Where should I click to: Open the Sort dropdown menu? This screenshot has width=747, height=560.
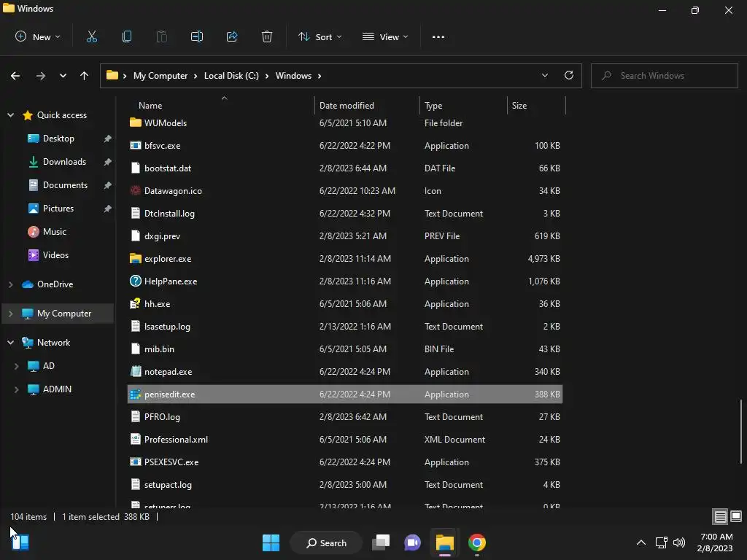[320, 36]
